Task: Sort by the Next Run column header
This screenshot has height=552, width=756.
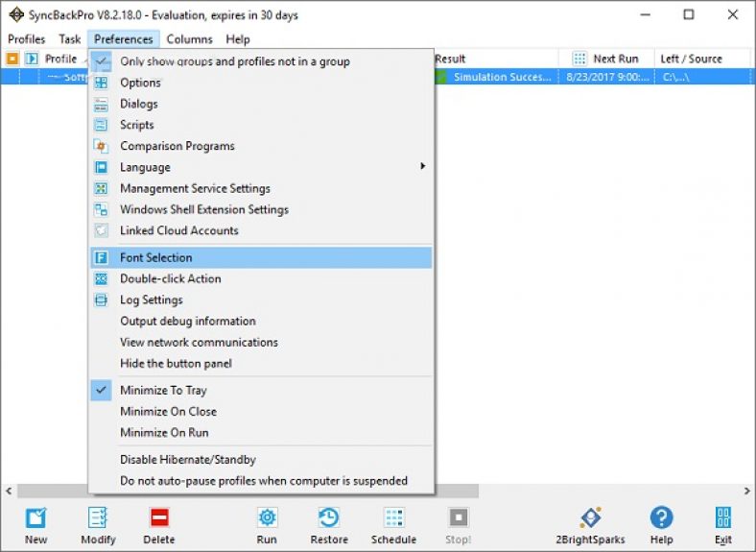Action: pos(606,59)
